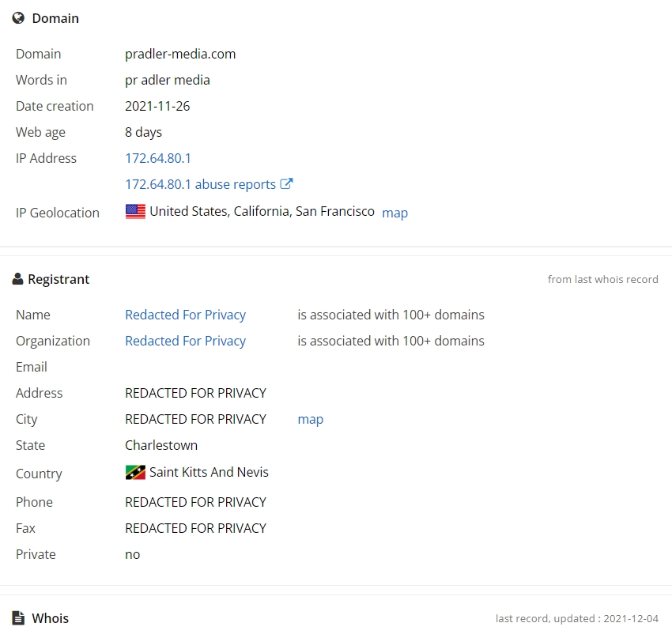This screenshot has height=638, width=672.
Task: Open the map link in the City row
Action: point(310,419)
